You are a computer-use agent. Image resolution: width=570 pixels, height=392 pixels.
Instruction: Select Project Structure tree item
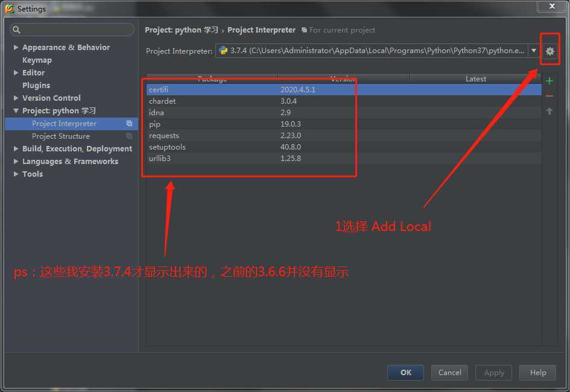coord(71,136)
